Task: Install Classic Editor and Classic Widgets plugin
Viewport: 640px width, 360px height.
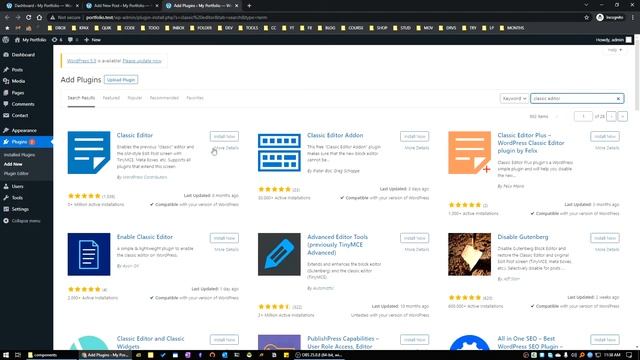Action: 224,340
